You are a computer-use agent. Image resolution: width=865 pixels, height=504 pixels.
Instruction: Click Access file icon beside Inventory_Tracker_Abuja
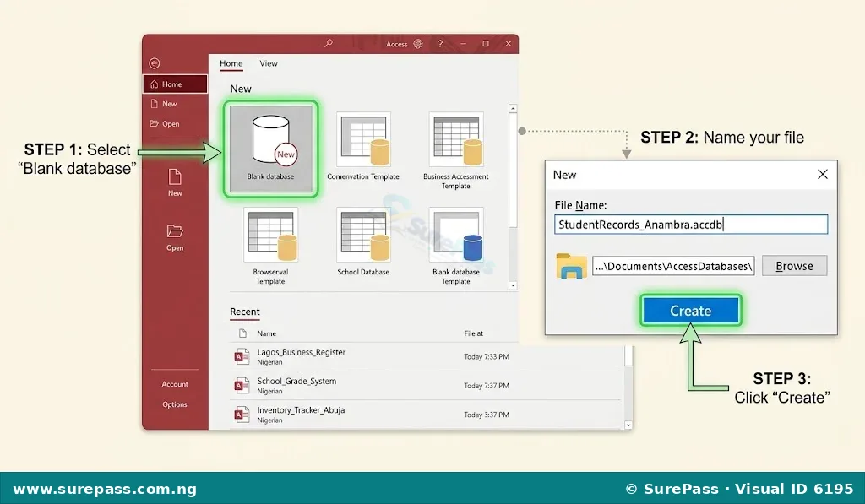pyautogui.click(x=242, y=415)
